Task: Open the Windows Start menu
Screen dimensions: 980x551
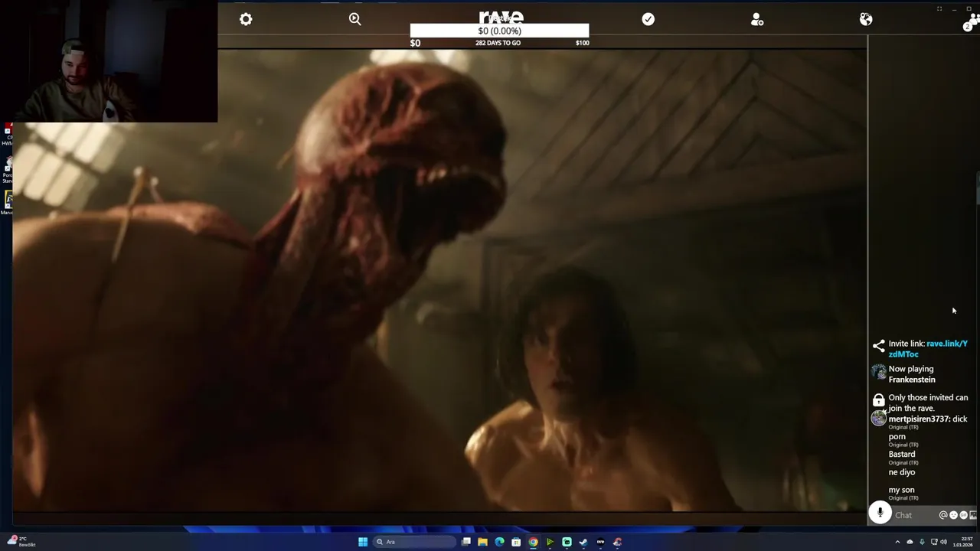Action: tap(363, 542)
